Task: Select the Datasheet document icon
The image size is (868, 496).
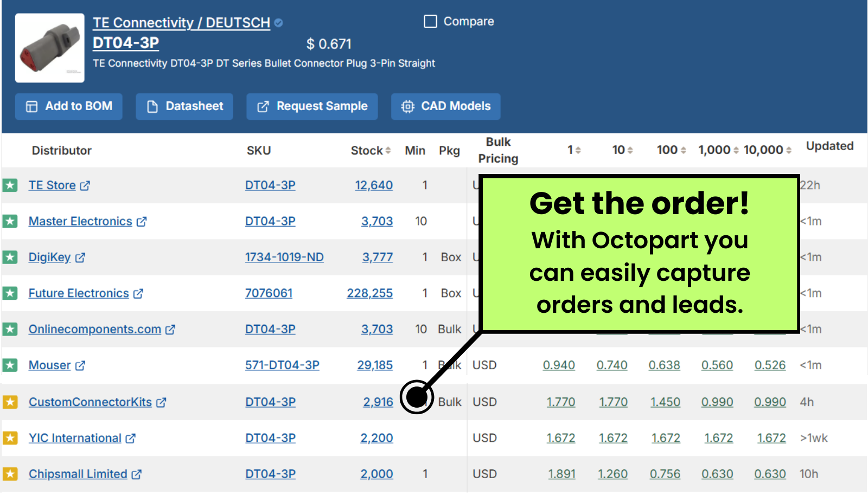Action: [x=154, y=106]
